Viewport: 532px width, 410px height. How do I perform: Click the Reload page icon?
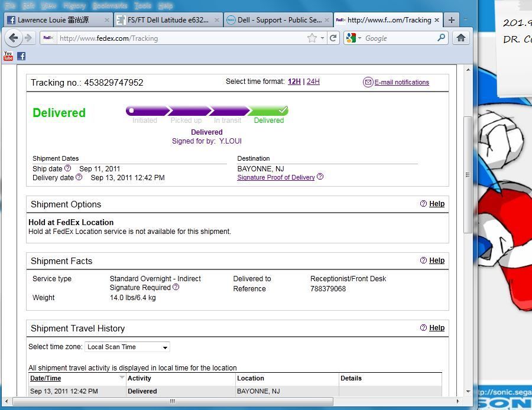click(333, 38)
